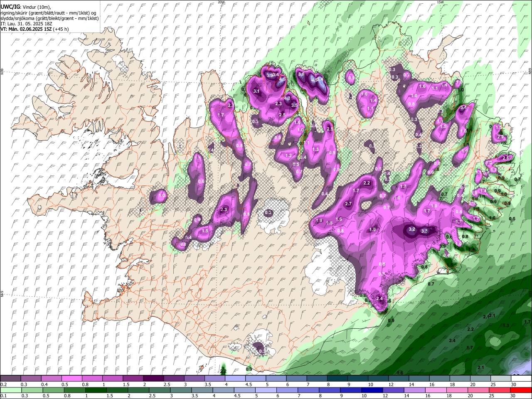This screenshot has height=399, width=532.
Task: Pick the 0.5 bright pink swatch, upper legend
Action: tap(71, 379)
